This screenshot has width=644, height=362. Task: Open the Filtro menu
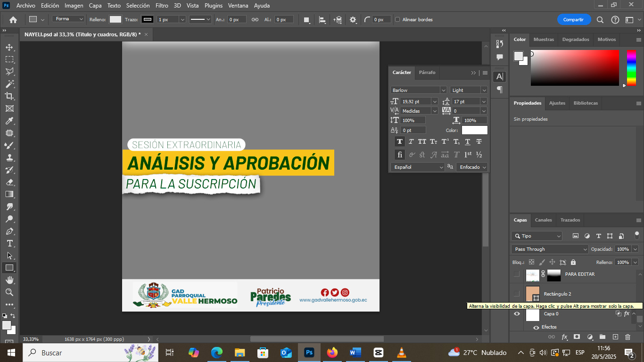pyautogui.click(x=162, y=6)
